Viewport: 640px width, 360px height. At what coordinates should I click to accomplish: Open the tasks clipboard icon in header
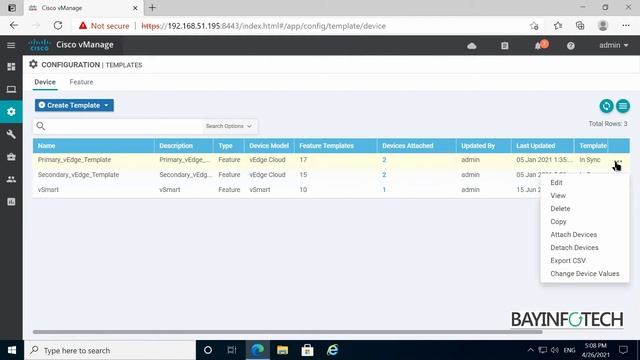[x=505, y=46]
